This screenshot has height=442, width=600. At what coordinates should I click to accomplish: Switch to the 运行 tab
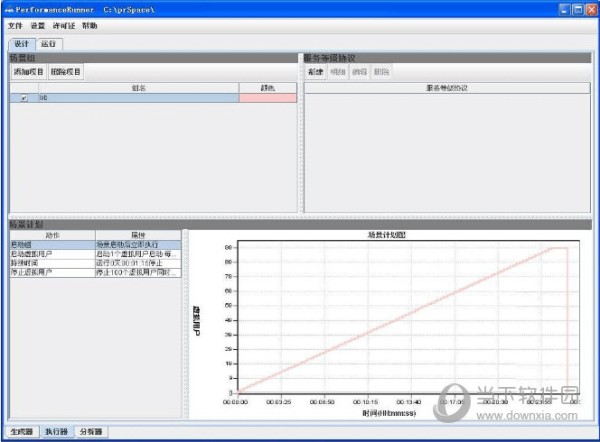click(48, 44)
